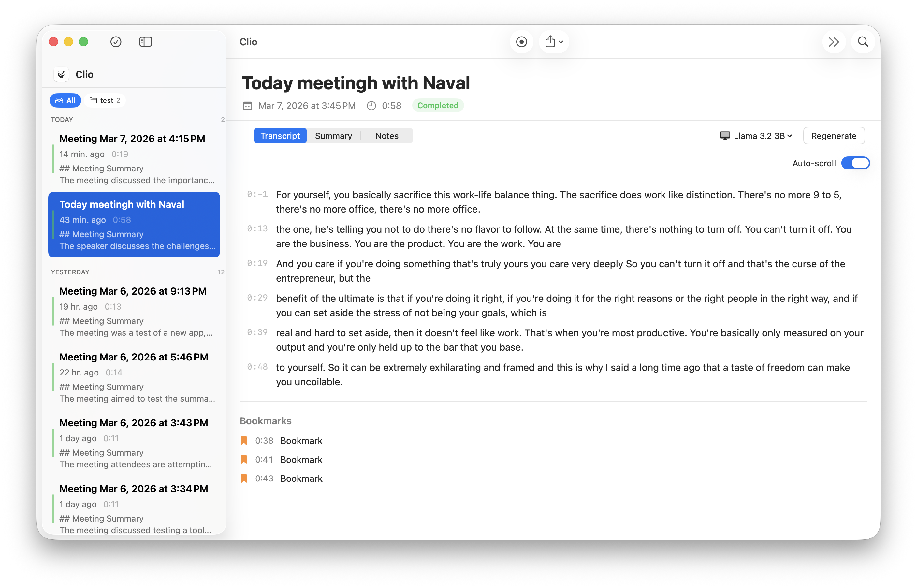This screenshot has width=917, height=588.
Task: Open search with the magnifier icon
Action: (863, 42)
